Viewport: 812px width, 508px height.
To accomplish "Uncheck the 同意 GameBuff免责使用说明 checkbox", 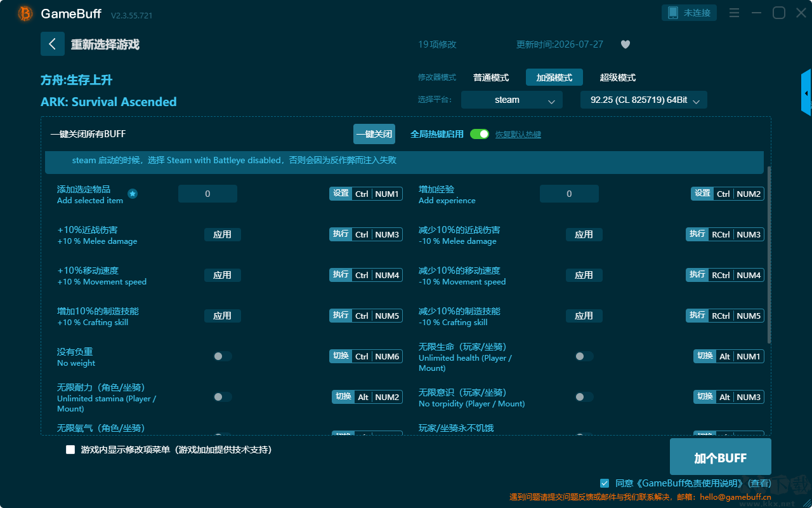I will (x=605, y=483).
